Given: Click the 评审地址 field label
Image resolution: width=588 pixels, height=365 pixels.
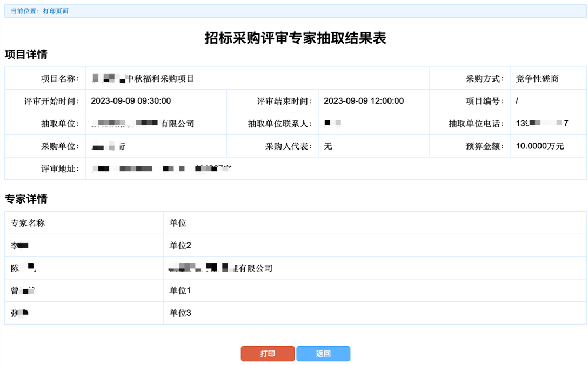Looking at the screenshot, I should click(x=60, y=169).
